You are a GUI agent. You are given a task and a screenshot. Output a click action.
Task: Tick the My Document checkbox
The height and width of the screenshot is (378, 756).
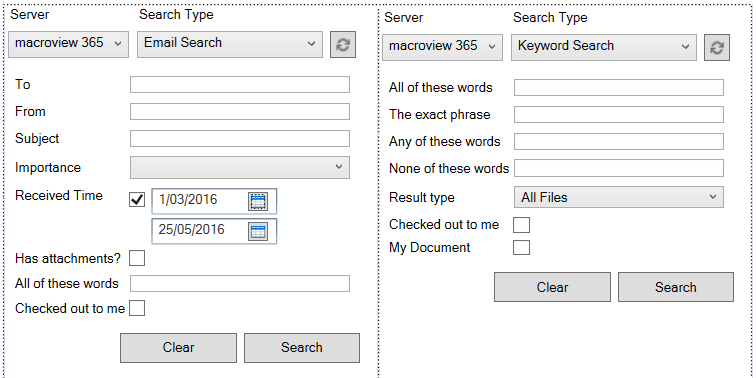coord(521,247)
